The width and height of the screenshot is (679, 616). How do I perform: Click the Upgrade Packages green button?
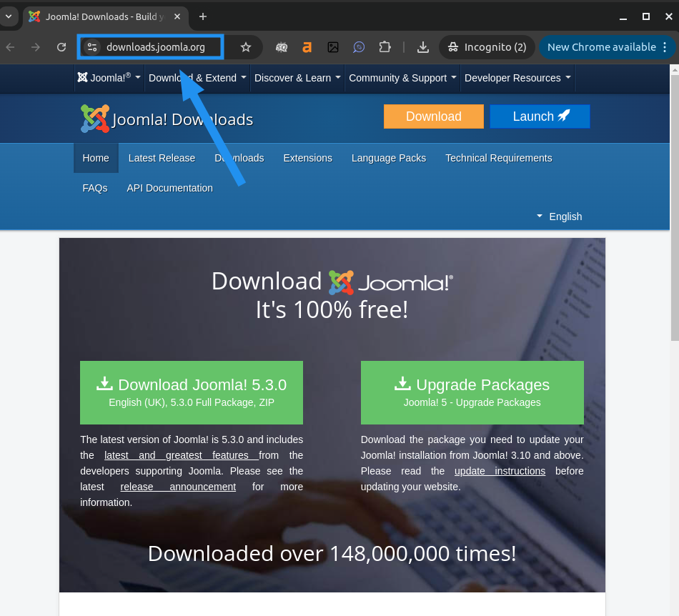472,392
